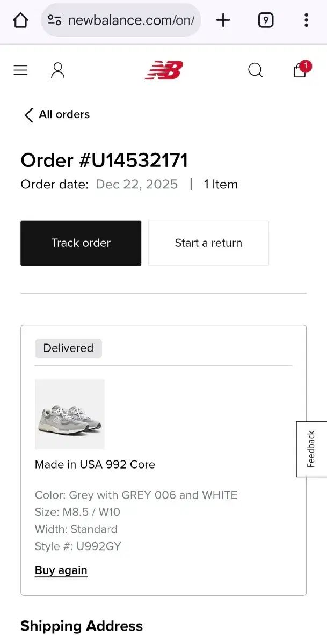
Task: Open the browser three-dot menu
Action: (306, 21)
